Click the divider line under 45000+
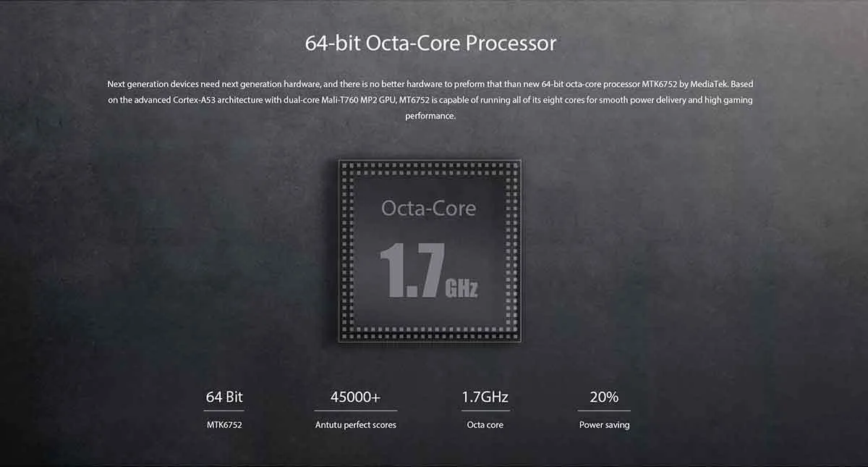 coord(355,411)
